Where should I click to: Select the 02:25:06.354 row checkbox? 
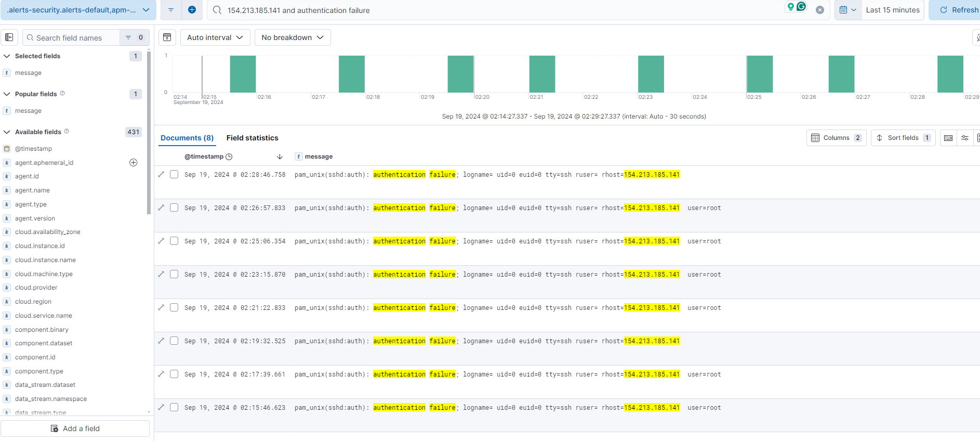click(174, 241)
